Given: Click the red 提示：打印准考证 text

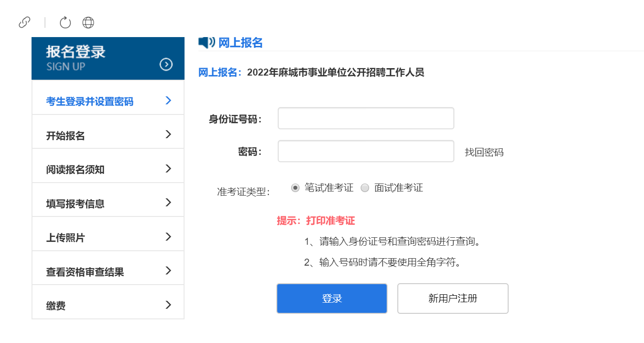Looking at the screenshot, I should [316, 221].
